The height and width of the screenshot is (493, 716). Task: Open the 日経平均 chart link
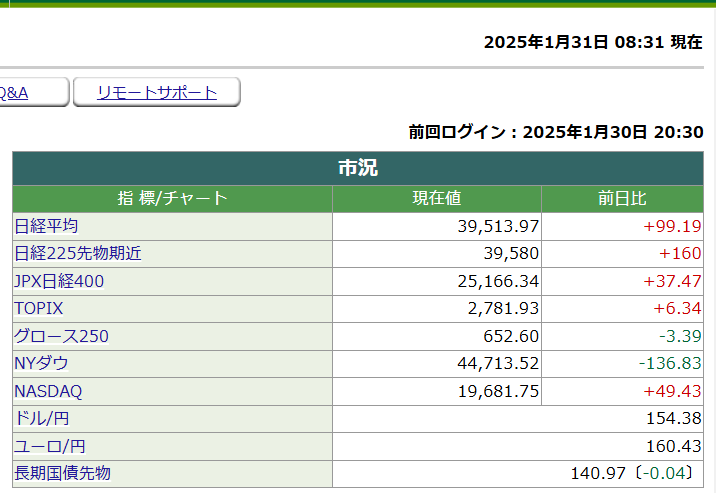pyautogui.click(x=46, y=226)
